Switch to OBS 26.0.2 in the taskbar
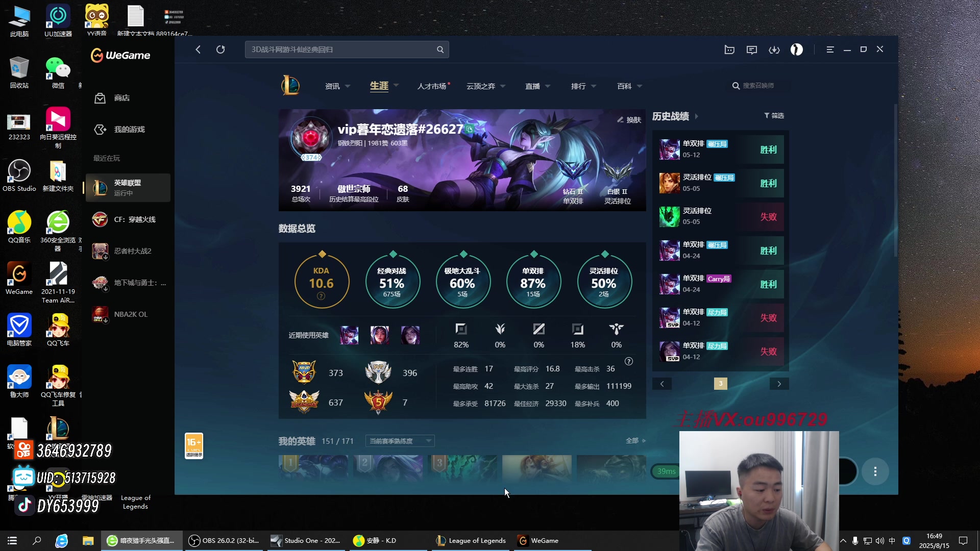The image size is (980, 551). (x=224, y=541)
